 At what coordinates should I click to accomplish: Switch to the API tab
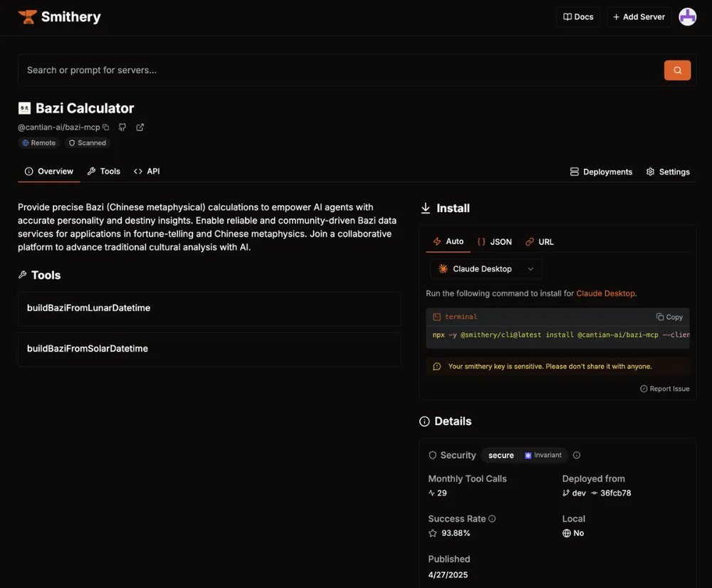point(147,171)
